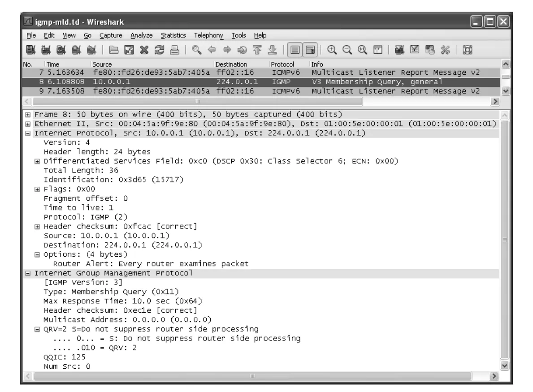Jump to first packet icon
533x392 pixels.
click(257, 50)
